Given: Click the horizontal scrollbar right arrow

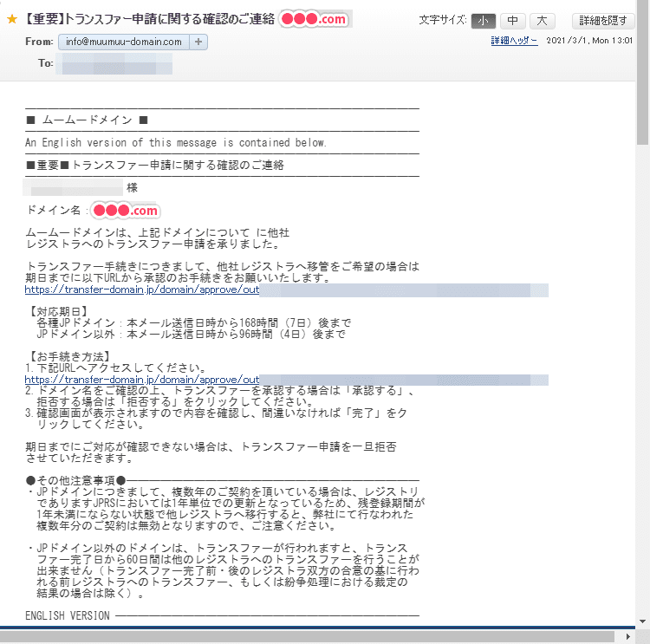Looking at the screenshot, I should (628, 636).
